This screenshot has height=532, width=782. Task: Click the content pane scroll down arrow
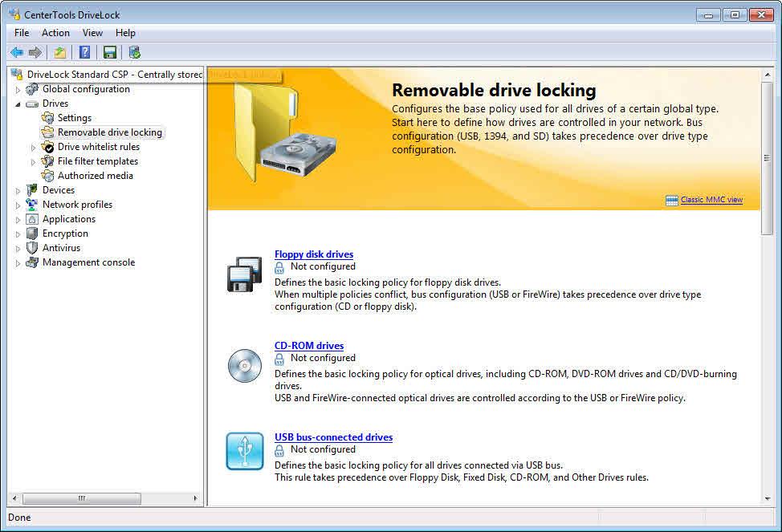point(768,498)
